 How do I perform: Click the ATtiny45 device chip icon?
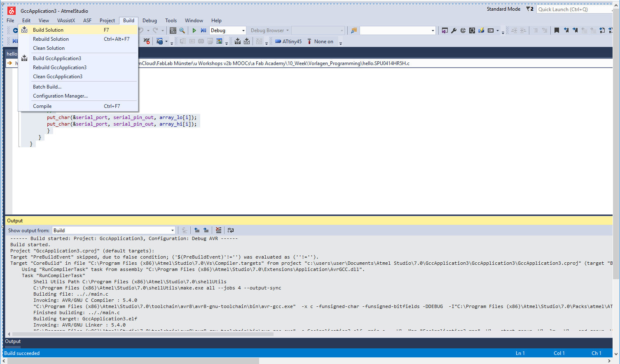(278, 42)
